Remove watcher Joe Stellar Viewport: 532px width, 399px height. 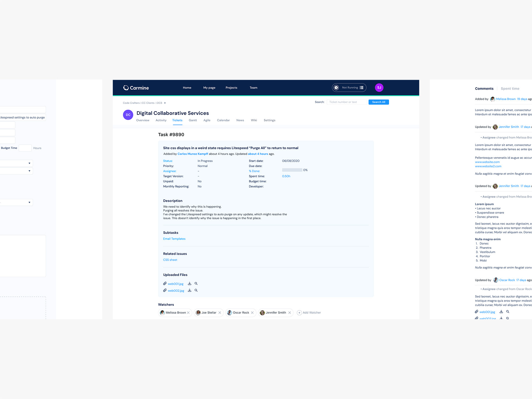coord(220,313)
